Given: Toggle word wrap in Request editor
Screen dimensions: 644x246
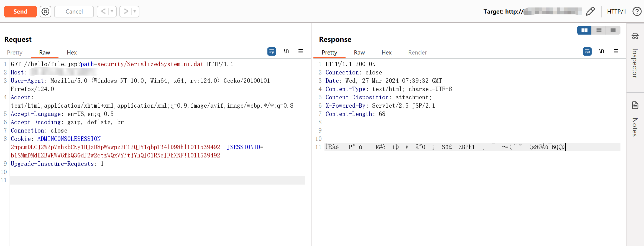Looking at the screenshot, I should point(272,51).
